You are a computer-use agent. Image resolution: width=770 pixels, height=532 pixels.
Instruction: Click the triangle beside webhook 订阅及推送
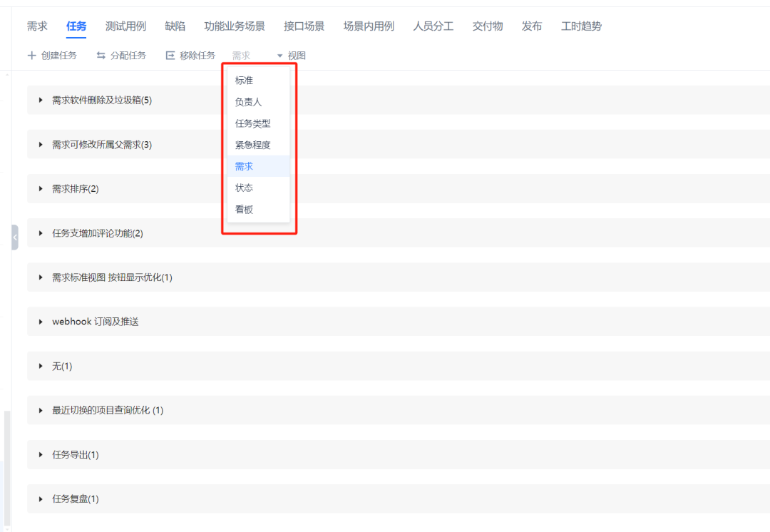41,322
